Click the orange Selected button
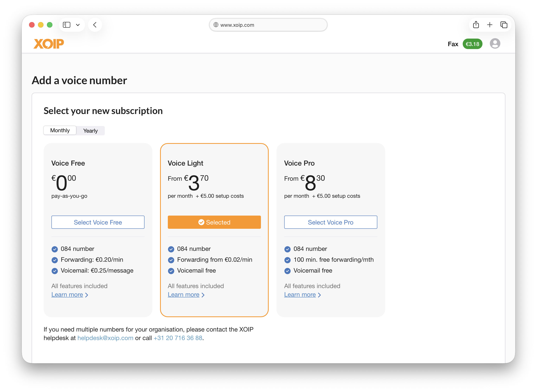The height and width of the screenshot is (392, 537). 214,222
